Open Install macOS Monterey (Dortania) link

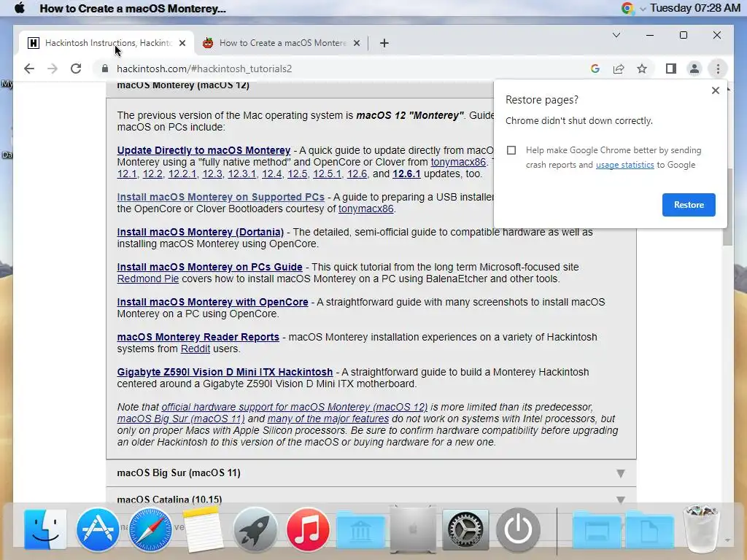click(x=200, y=232)
